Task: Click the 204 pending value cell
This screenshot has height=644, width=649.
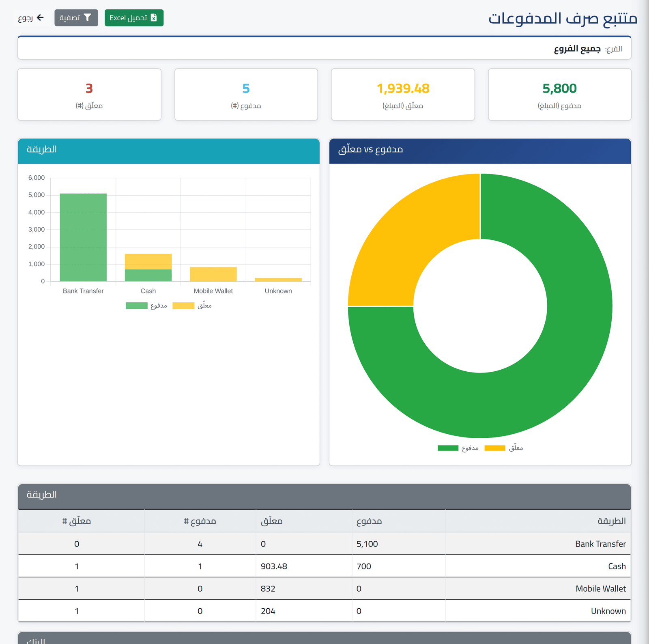Action: point(304,611)
